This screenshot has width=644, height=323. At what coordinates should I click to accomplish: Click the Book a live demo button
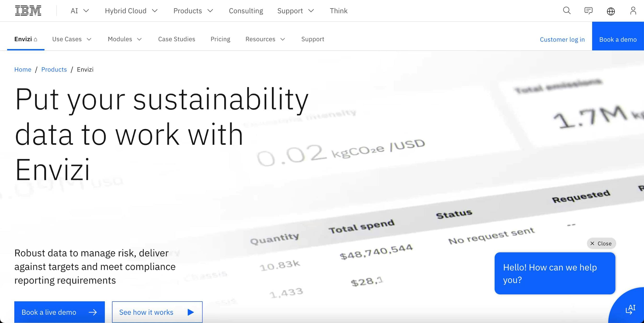[x=59, y=312]
